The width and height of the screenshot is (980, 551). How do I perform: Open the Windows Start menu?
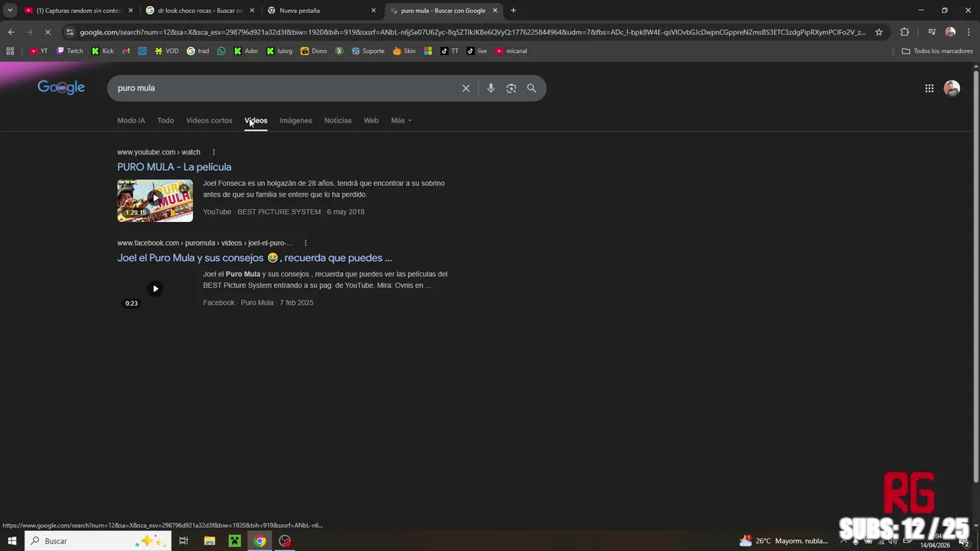pyautogui.click(x=11, y=541)
